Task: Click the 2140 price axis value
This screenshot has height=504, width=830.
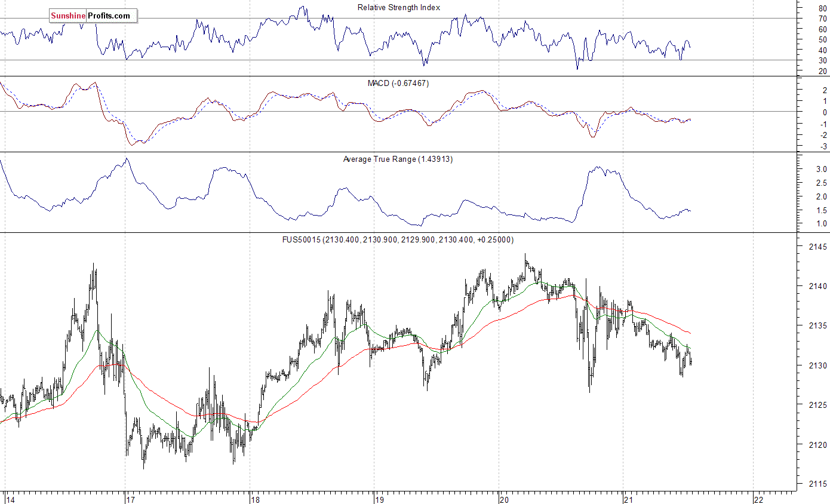Action: tap(818, 286)
